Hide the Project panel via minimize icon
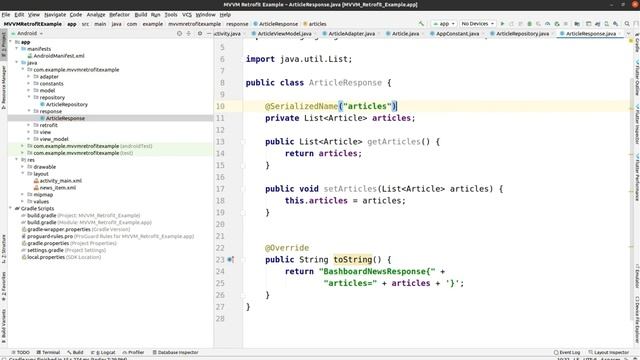The width and height of the screenshot is (640, 360). click(x=209, y=33)
